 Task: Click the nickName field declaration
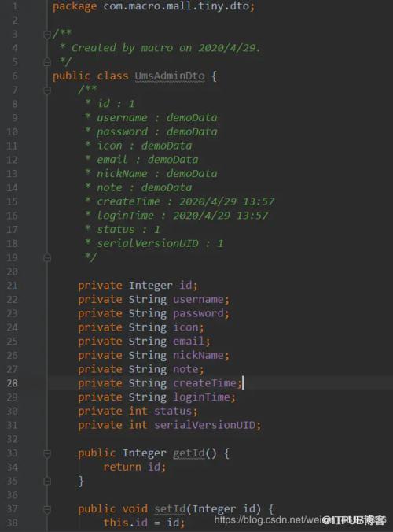[154, 355]
